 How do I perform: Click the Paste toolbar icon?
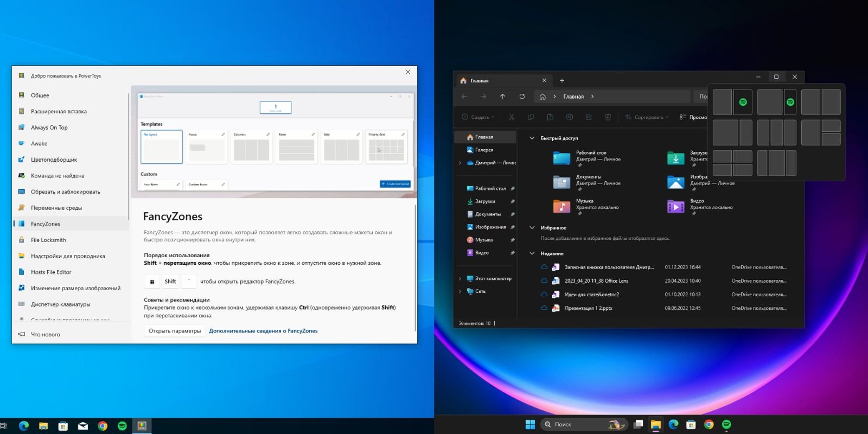[x=550, y=117]
